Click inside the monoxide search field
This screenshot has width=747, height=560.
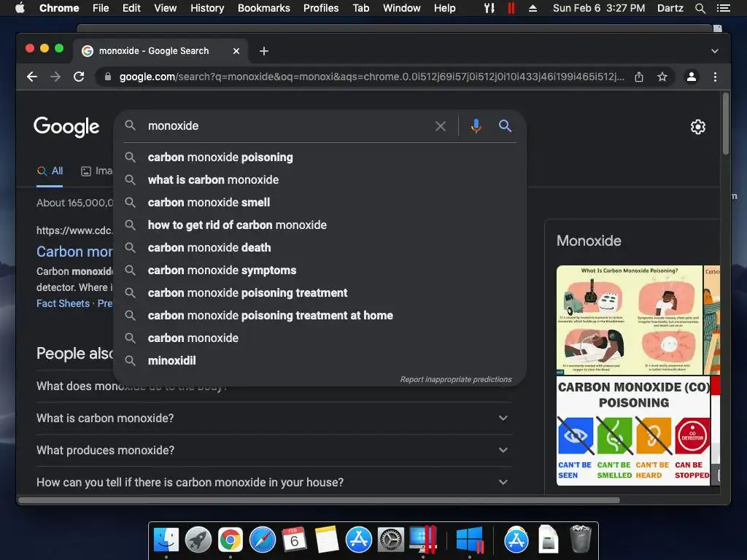(286, 125)
